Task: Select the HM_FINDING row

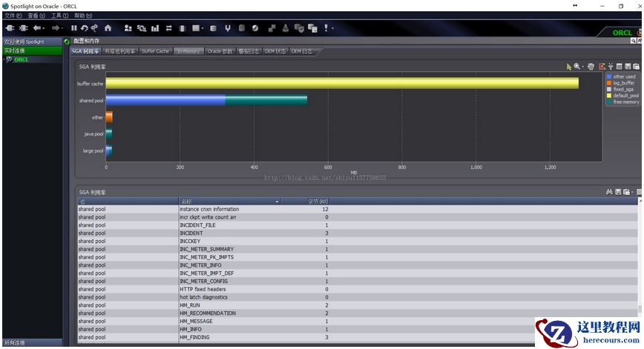Action: (x=358, y=337)
